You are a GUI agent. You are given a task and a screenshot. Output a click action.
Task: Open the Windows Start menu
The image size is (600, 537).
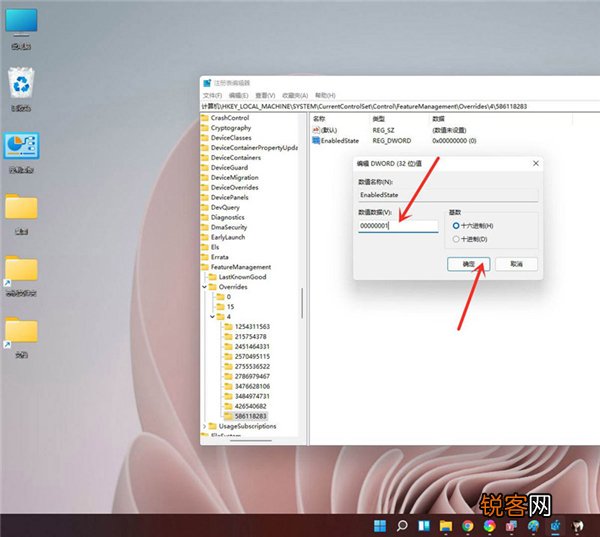click(x=380, y=526)
